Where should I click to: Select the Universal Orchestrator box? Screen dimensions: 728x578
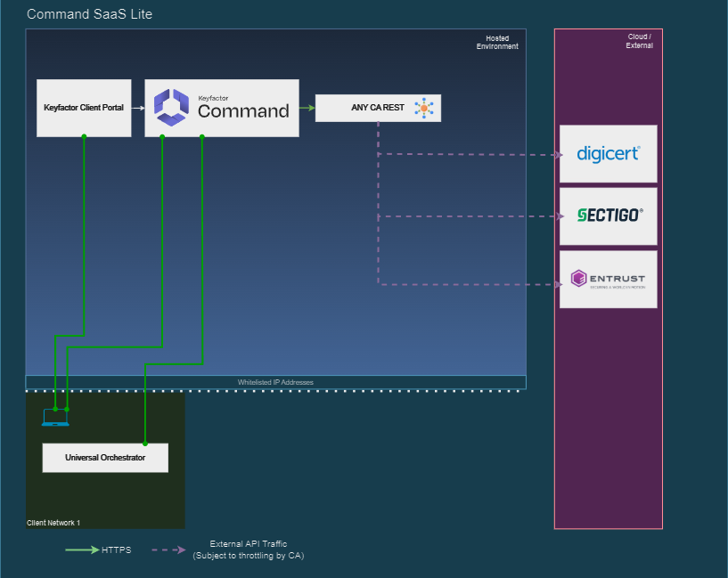click(x=105, y=458)
